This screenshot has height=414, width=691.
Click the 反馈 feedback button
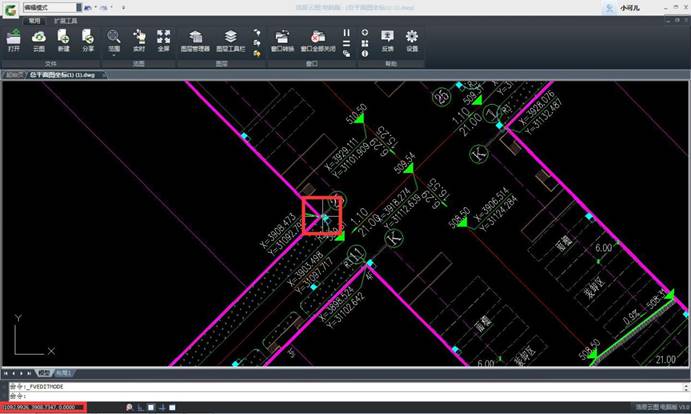pyautogui.click(x=387, y=40)
